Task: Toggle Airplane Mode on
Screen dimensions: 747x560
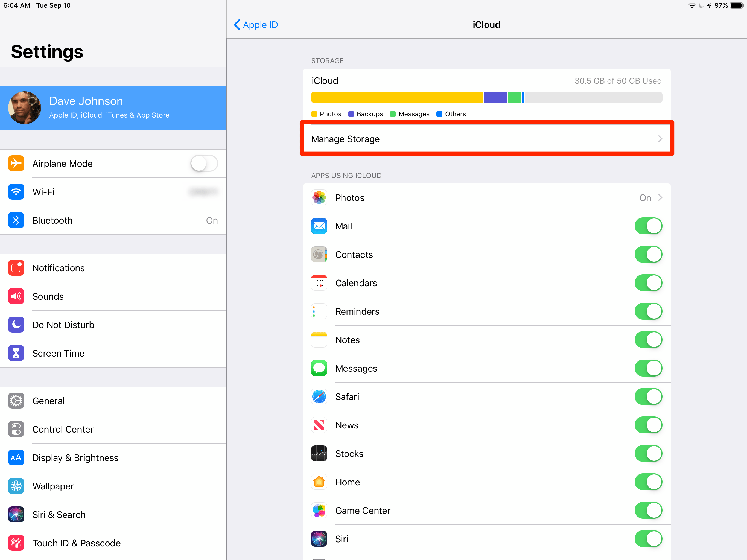Action: (204, 164)
